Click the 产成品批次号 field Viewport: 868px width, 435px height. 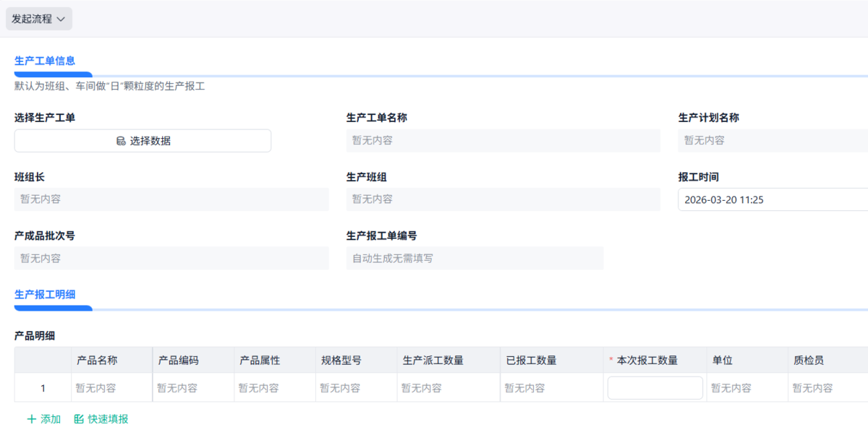point(171,258)
